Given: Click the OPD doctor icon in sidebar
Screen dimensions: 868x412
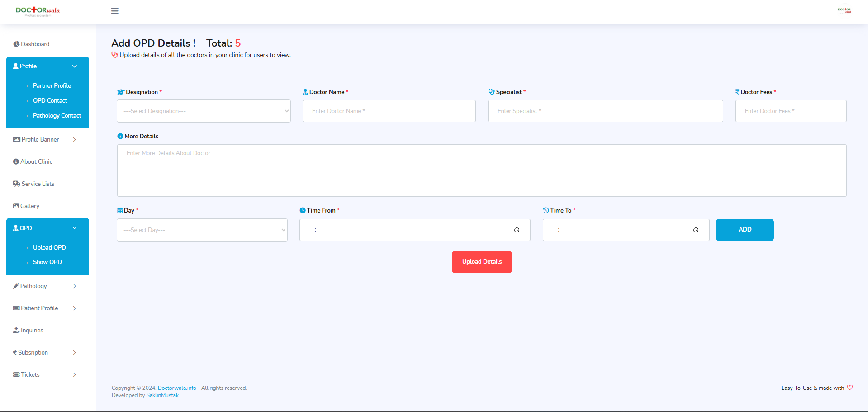Looking at the screenshot, I should tap(16, 228).
